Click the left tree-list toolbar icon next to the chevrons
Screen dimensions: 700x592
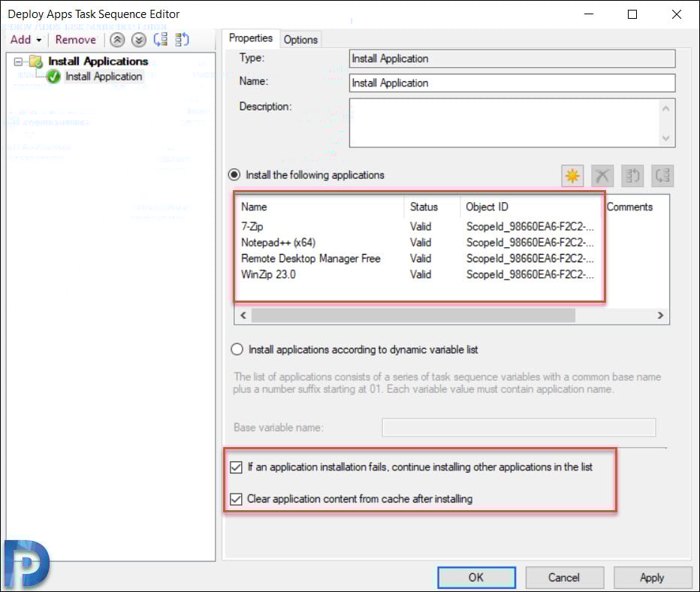pos(160,40)
